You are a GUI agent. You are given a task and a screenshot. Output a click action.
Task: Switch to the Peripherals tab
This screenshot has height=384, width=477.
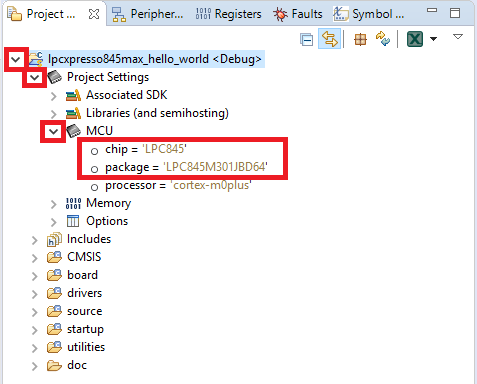point(147,14)
